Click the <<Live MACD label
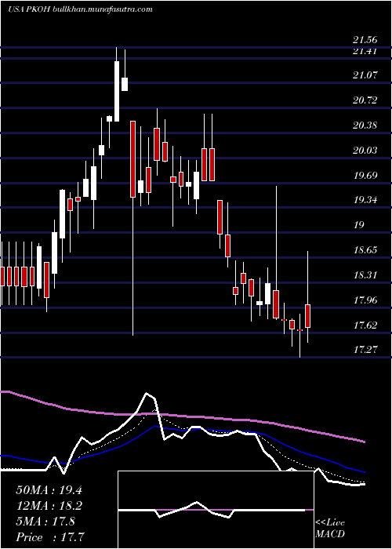The height and width of the screenshot is (549, 392). (330, 528)
